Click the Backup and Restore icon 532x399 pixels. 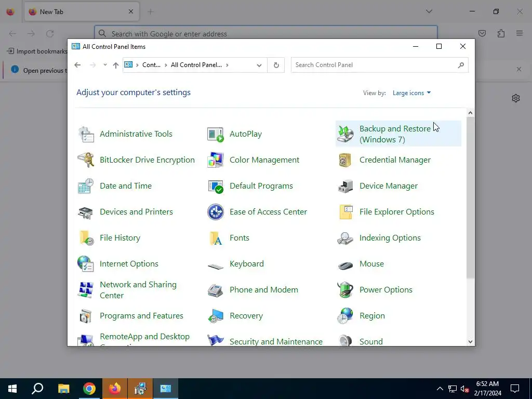[x=345, y=134]
